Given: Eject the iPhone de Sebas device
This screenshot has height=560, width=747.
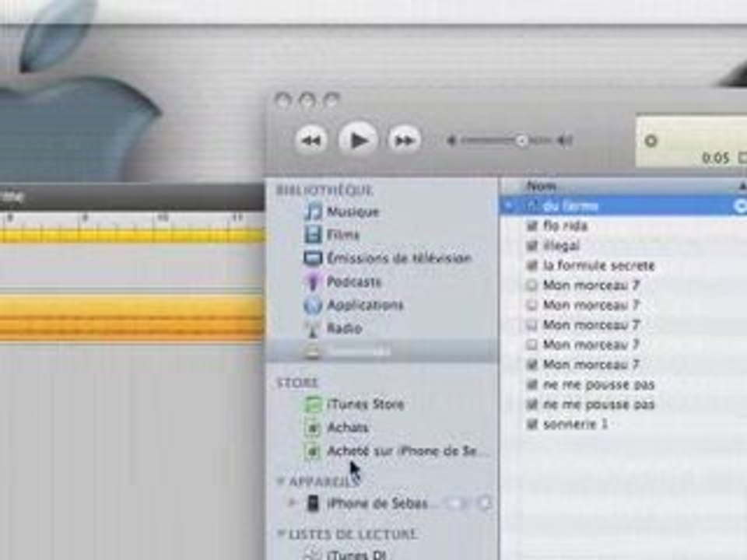Looking at the screenshot, I should tap(485, 503).
